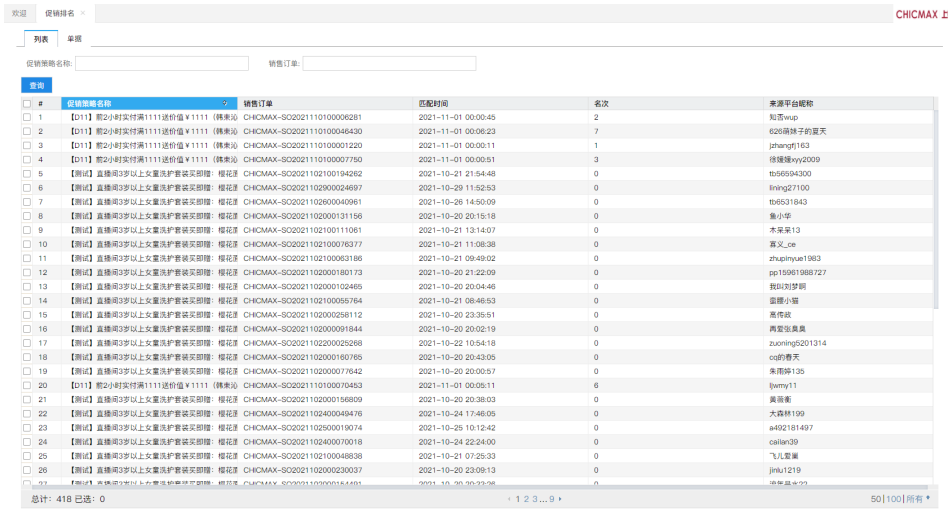This screenshot has width=948, height=513.
Task: Go to page 2 link
Action: tap(526, 499)
